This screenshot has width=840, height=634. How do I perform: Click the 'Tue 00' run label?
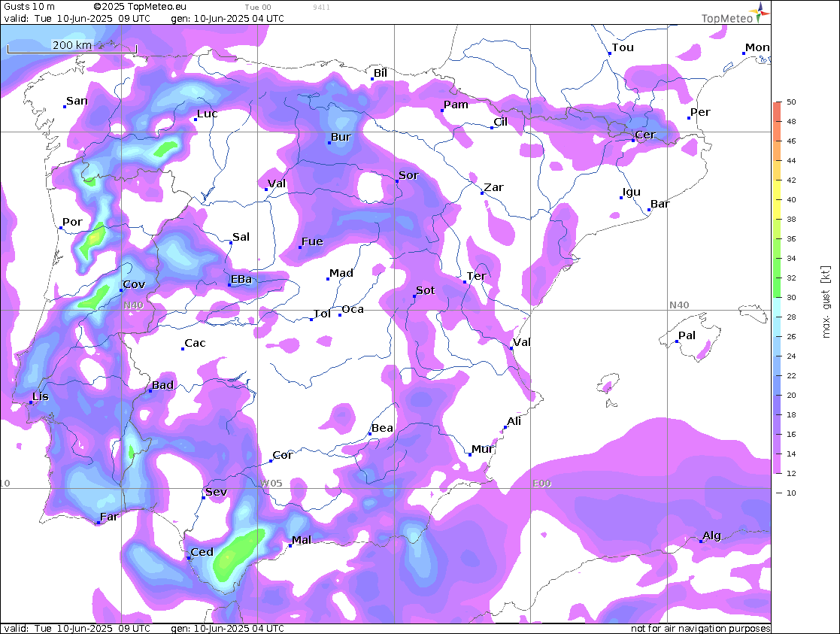click(258, 8)
